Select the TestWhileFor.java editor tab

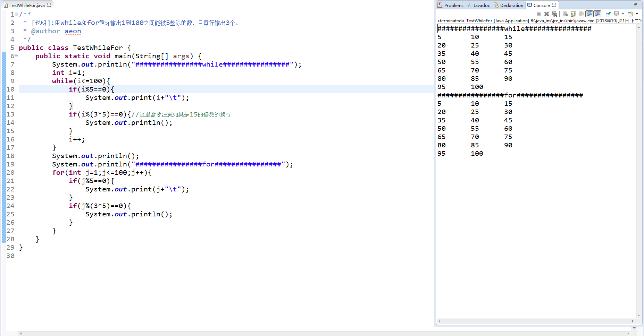pos(27,5)
